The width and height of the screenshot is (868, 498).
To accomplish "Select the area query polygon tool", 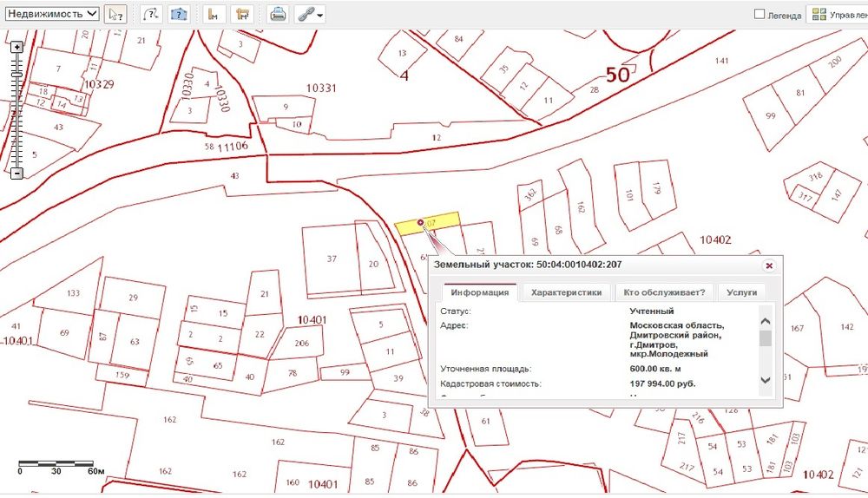I will (179, 15).
